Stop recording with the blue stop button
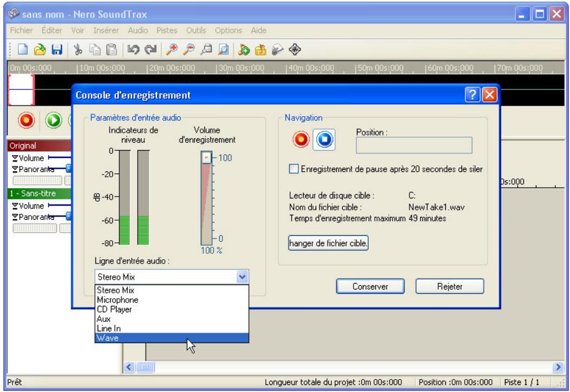570x392 pixels. click(324, 139)
